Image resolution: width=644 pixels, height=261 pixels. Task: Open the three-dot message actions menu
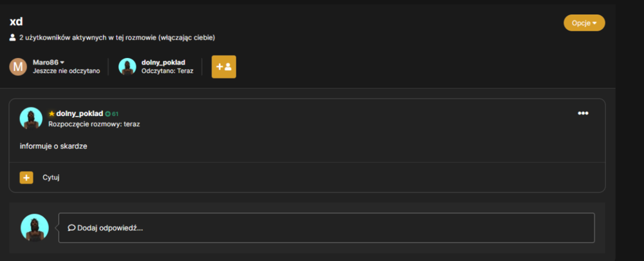pos(583,113)
